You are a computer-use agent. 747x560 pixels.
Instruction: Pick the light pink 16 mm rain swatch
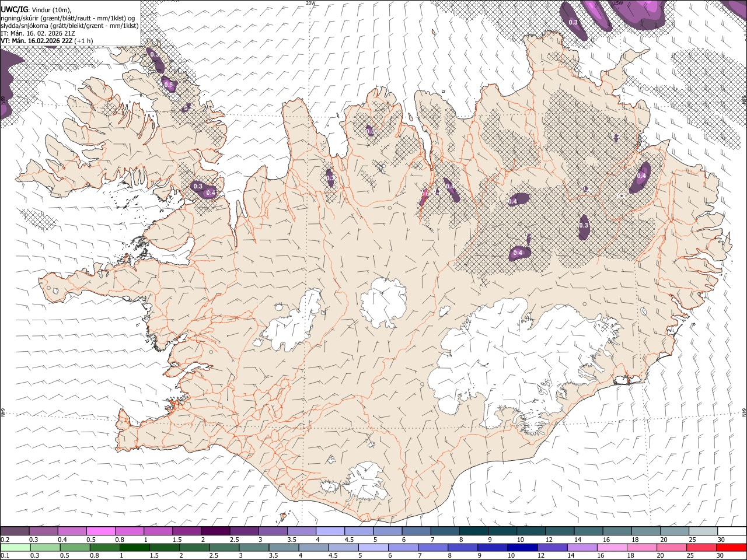tap(612, 547)
